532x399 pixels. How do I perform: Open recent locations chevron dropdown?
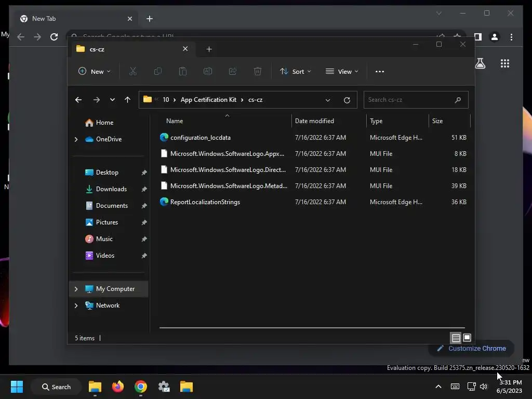pos(112,100)
